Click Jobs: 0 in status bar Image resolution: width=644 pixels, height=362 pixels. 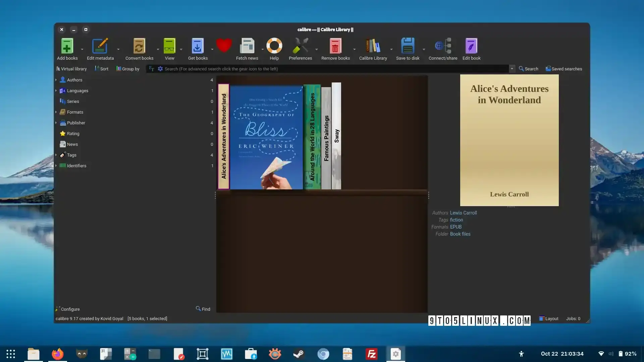click(573, 318)
